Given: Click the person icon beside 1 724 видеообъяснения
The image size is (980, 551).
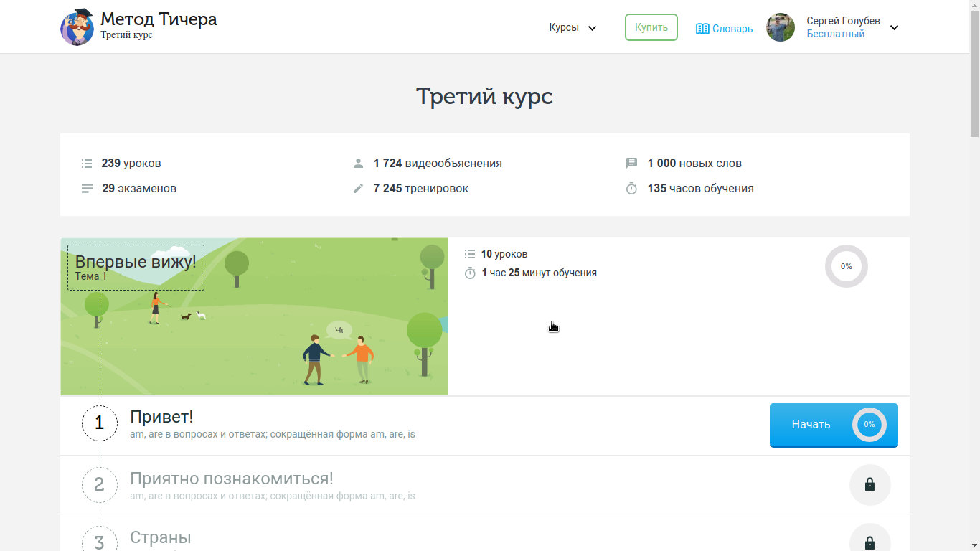Looking at the screenshot, I should tap(359, 164).
